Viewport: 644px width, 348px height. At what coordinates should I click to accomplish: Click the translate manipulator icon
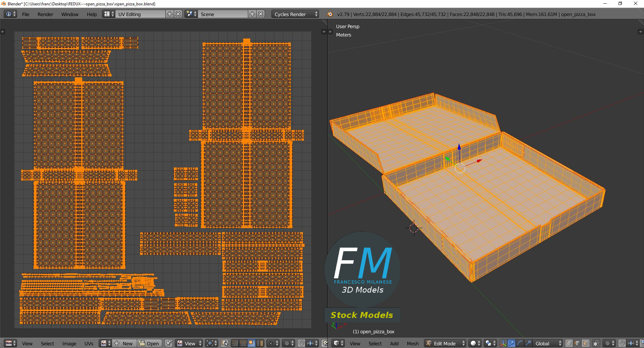512,343
